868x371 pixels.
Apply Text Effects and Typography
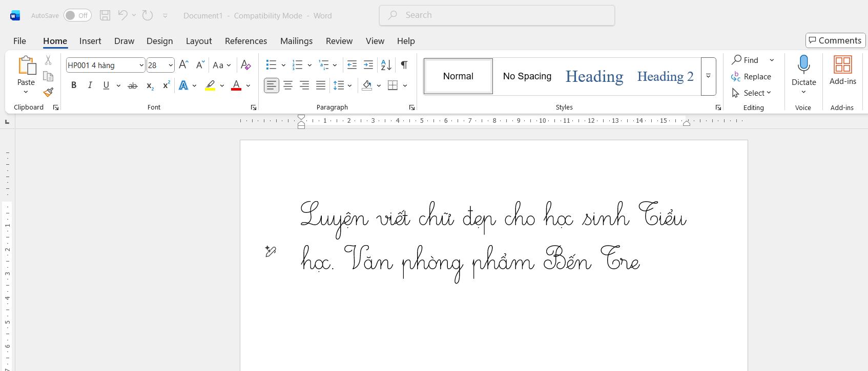(x=183, y=85)
